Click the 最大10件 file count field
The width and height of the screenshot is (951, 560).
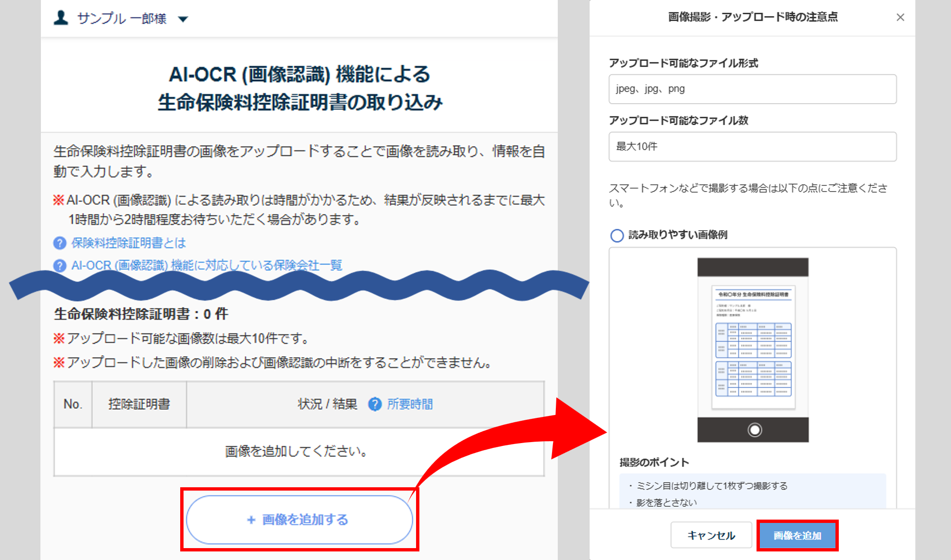(752, 146)
